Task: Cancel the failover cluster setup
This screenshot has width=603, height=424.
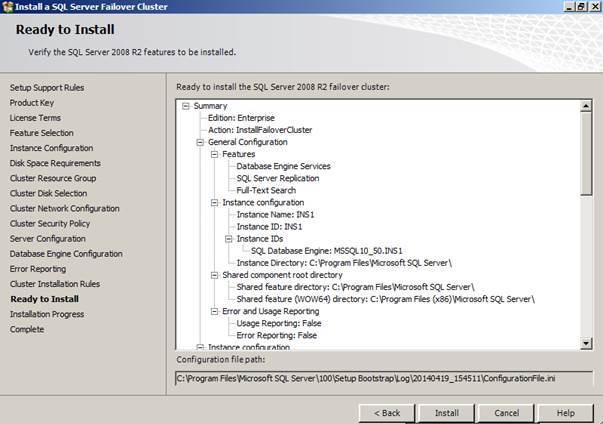Action: pos(506,413)
